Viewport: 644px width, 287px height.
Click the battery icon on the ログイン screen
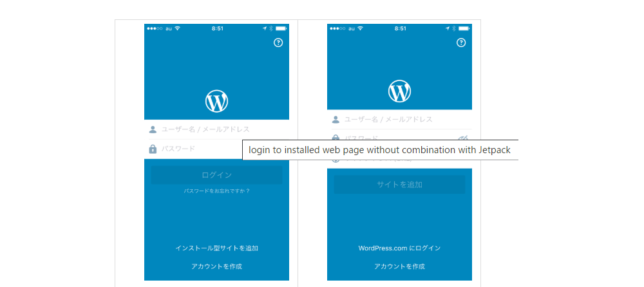pyautogui.click(x=281, y=28)
